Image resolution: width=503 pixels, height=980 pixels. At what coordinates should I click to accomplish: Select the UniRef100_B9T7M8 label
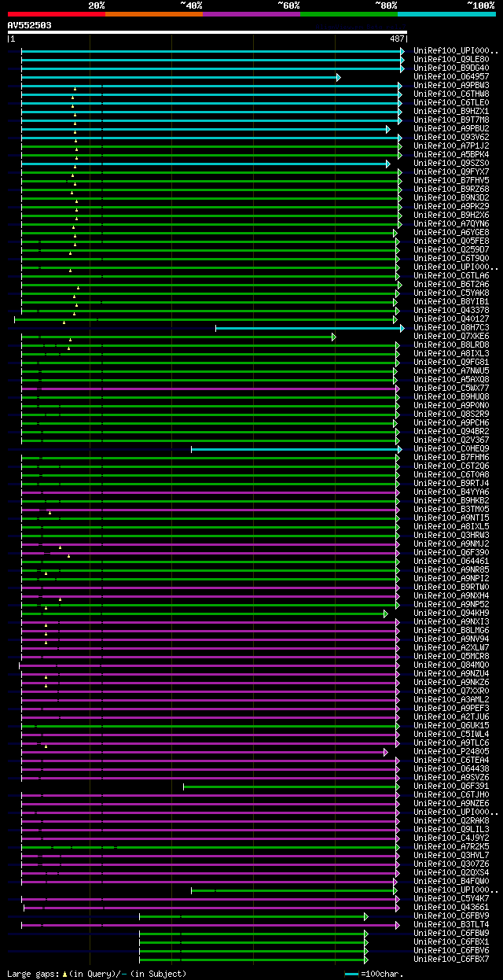451,120
